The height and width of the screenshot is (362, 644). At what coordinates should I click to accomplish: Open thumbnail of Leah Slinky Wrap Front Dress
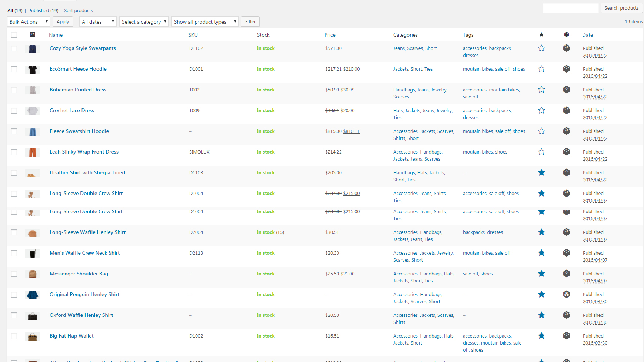[x=33, y=152]
